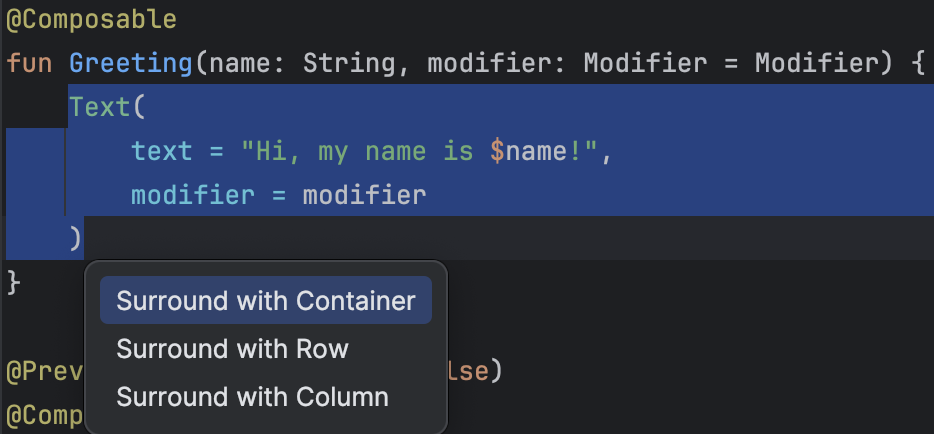
Task: Click the partially visible @Comp annotation at bottom
Action: coord(45,416)
